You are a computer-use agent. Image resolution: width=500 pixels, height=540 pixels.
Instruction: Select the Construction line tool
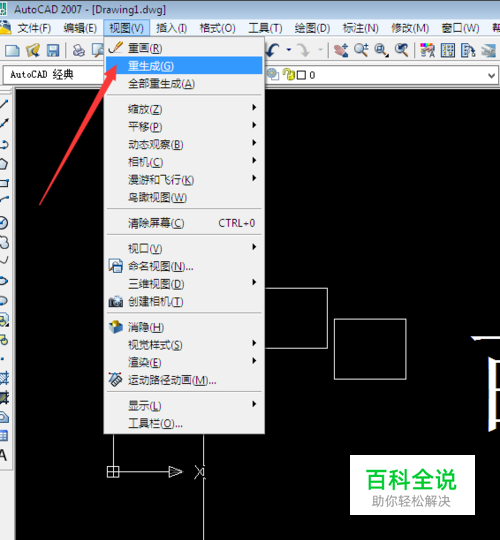[4, 123]
